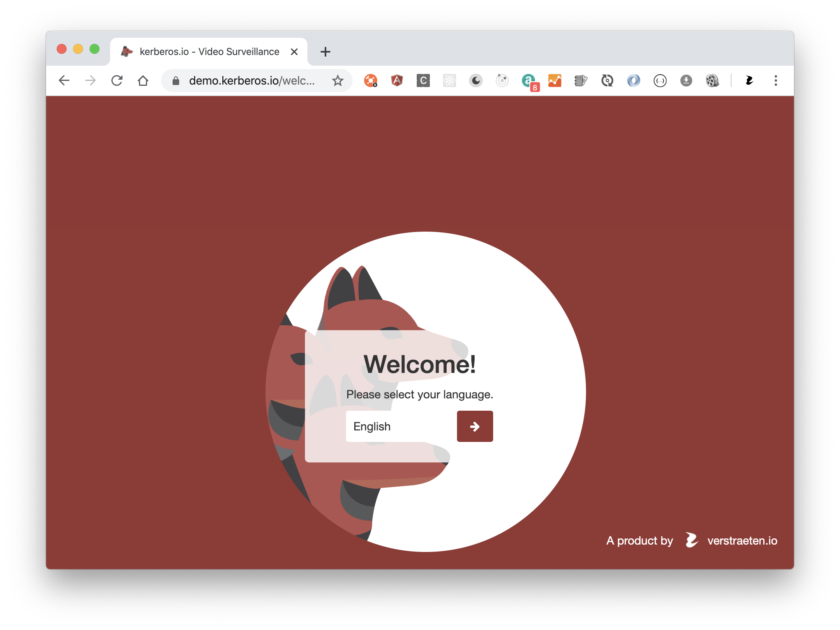Click the browser home button icon
Image resolution: width=840 pixels, height=630 pixels.
[x=144, y=79]
